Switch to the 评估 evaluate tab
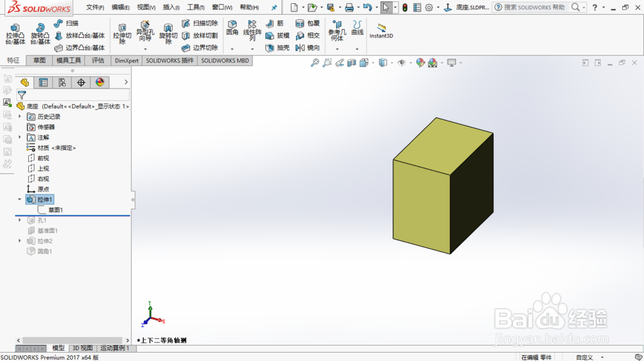The height and width of the screenshot is (361, 644). tap(98, 60)
